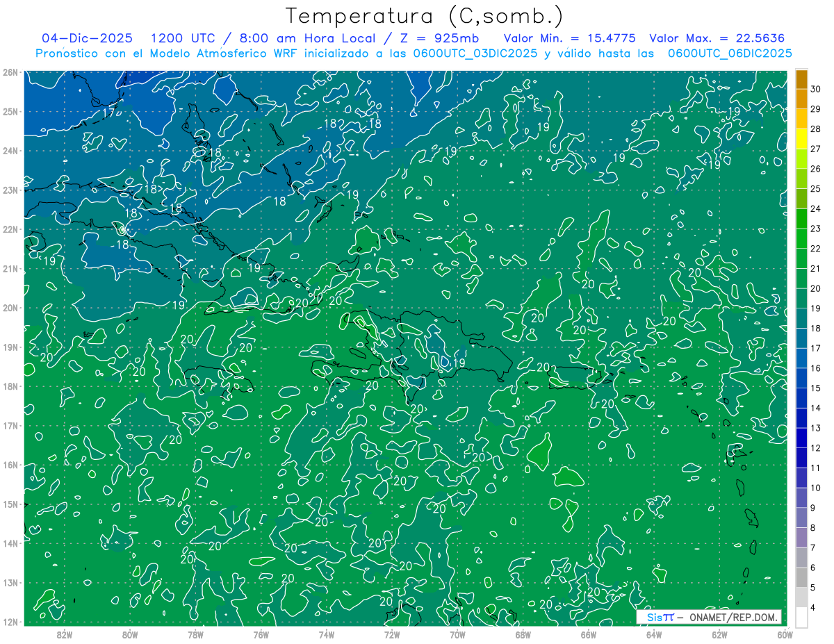Click the "15N" latitude axis label
834x644 pixels.
coord(10,504)
